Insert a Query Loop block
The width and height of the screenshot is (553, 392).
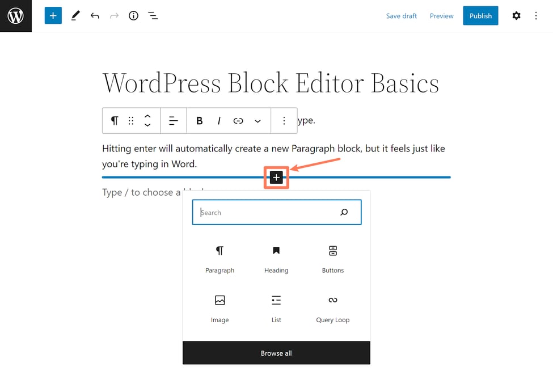[x=332, y=309]
